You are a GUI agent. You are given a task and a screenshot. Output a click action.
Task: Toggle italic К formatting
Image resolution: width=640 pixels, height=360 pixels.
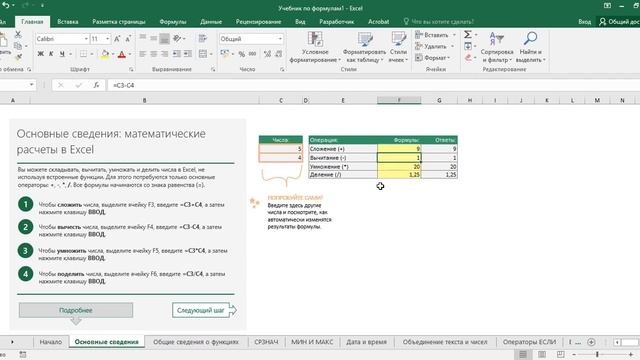tap(51, 54)
